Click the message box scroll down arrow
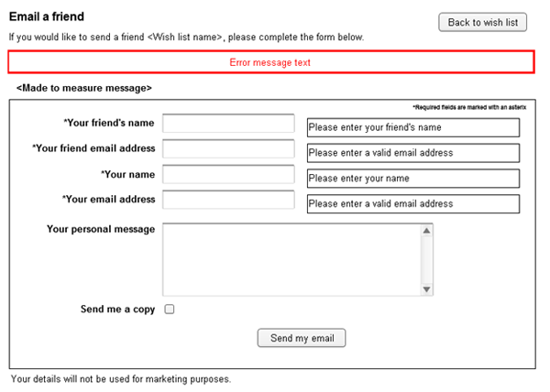Screen dimensions: 550x392 [x=426, y=289]
